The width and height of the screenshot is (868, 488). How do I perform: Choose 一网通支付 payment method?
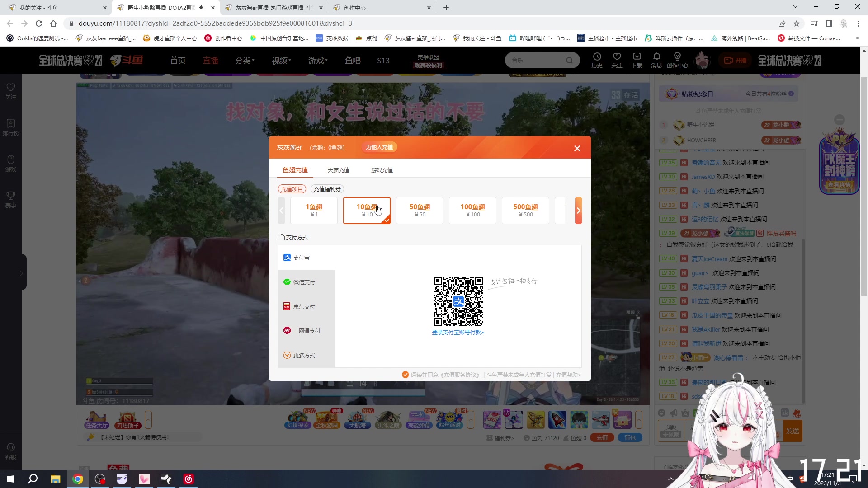click(x=307, y=331)
